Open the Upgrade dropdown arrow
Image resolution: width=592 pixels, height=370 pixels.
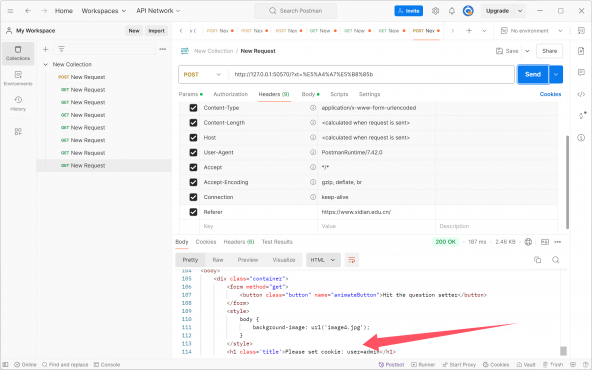coord(520,11)
